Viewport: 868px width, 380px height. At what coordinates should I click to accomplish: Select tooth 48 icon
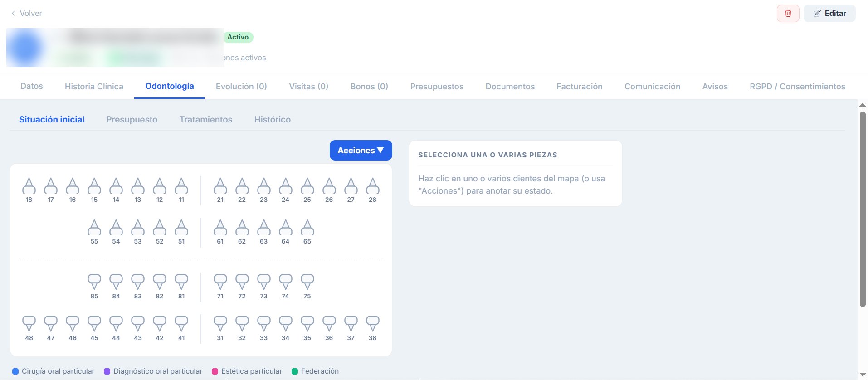point(29,323)
